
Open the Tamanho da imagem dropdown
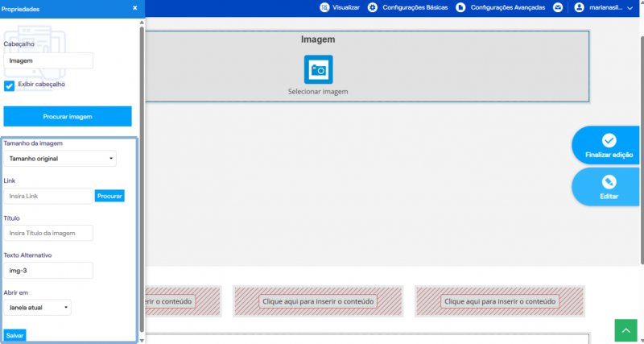tap(60, 159)
